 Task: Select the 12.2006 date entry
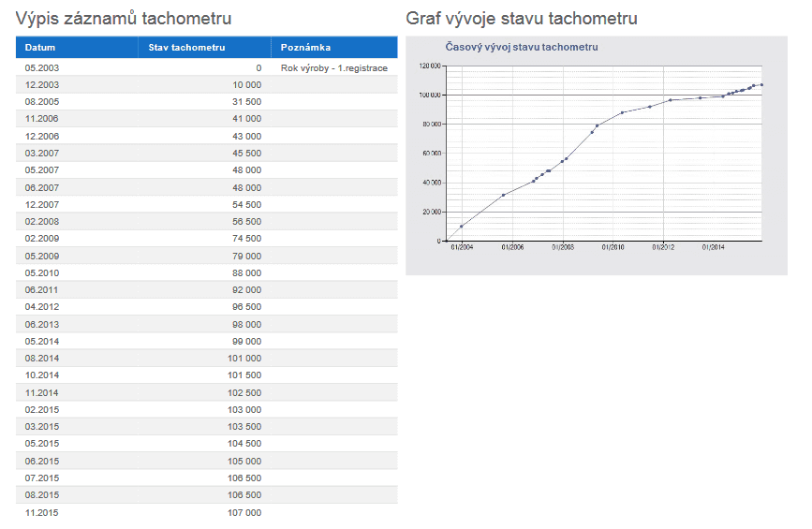click(42, 136)
